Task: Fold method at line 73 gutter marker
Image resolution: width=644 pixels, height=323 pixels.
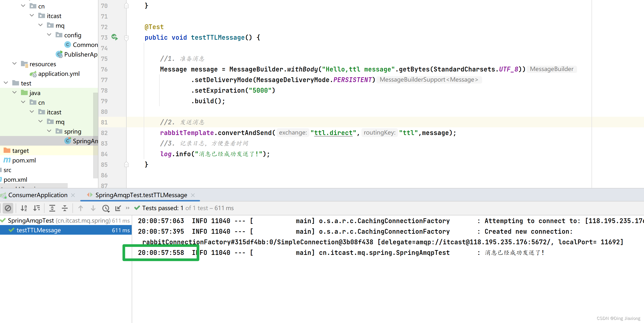Action: [126, 38]
